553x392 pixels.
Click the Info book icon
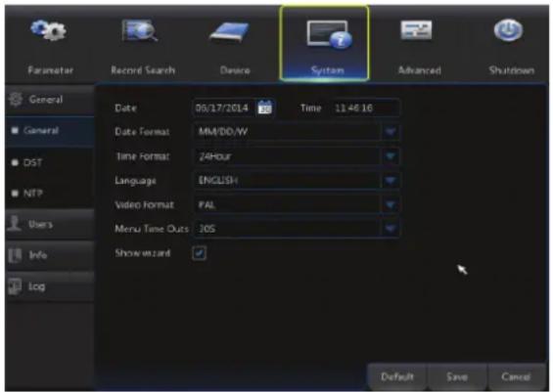click(15, 255)
